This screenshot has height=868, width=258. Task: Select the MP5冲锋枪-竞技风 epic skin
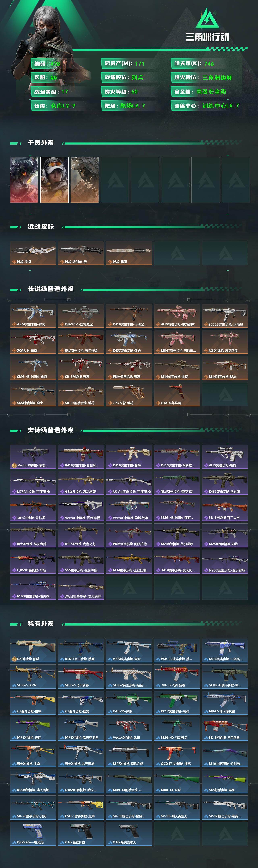pyautogui.click(x=33, y=509)
